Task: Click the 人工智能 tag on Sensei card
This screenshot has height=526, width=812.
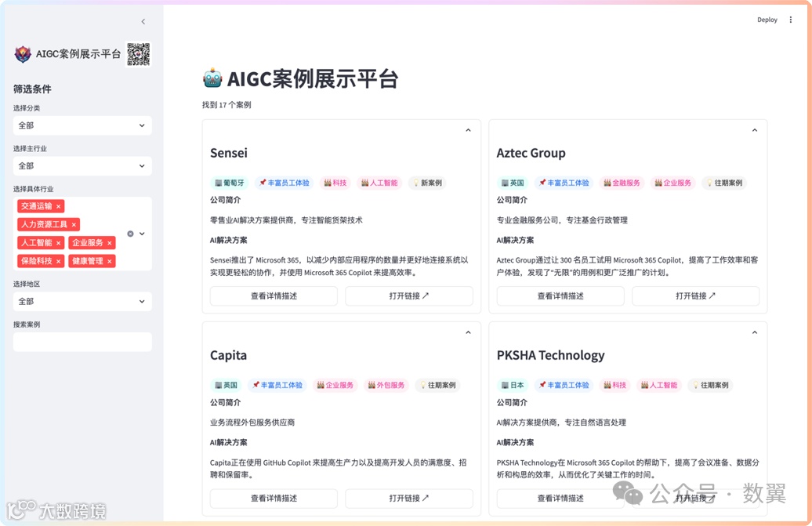Action: 379,183
